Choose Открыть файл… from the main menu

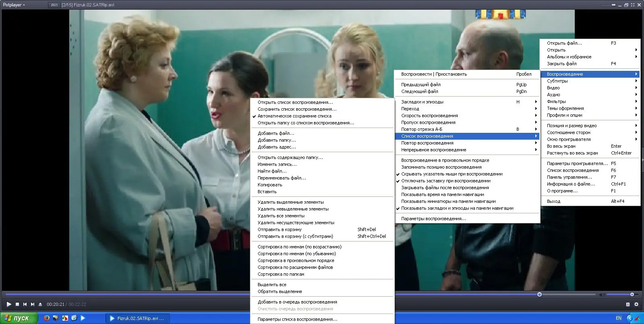(x=590, y=43)
